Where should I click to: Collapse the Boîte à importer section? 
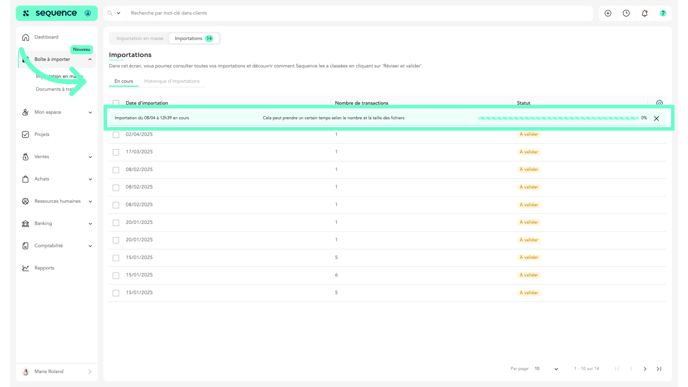(90, 59)
